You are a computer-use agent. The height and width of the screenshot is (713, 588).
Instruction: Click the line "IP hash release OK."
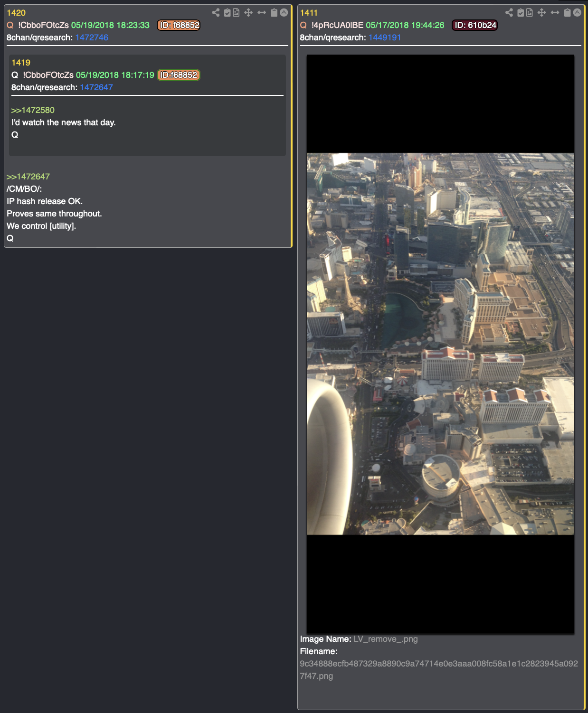pos(45,201)
